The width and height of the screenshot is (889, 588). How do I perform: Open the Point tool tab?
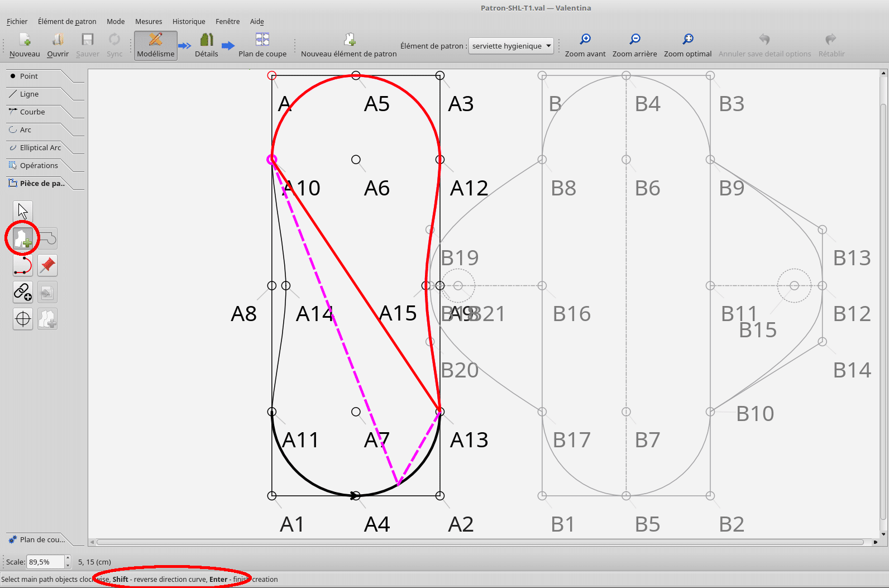(39, 76)
